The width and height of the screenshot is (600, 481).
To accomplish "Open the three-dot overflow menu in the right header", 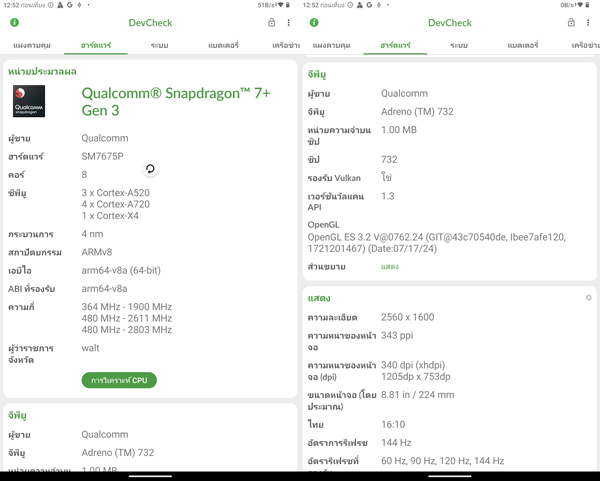I will (589, 23).
